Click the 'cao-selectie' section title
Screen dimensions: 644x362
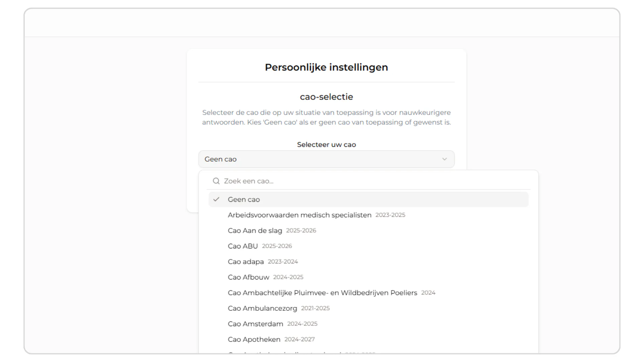326,97
